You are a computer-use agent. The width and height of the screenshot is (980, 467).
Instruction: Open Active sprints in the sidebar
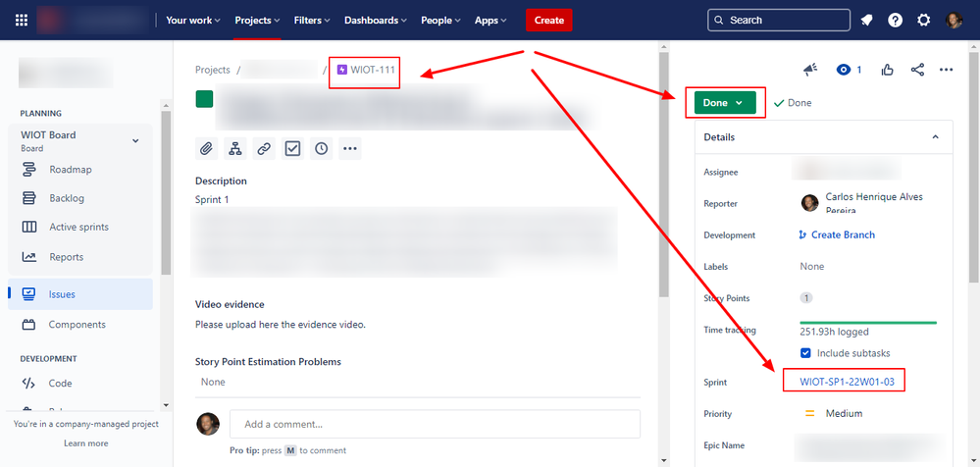tap(80, 227)
